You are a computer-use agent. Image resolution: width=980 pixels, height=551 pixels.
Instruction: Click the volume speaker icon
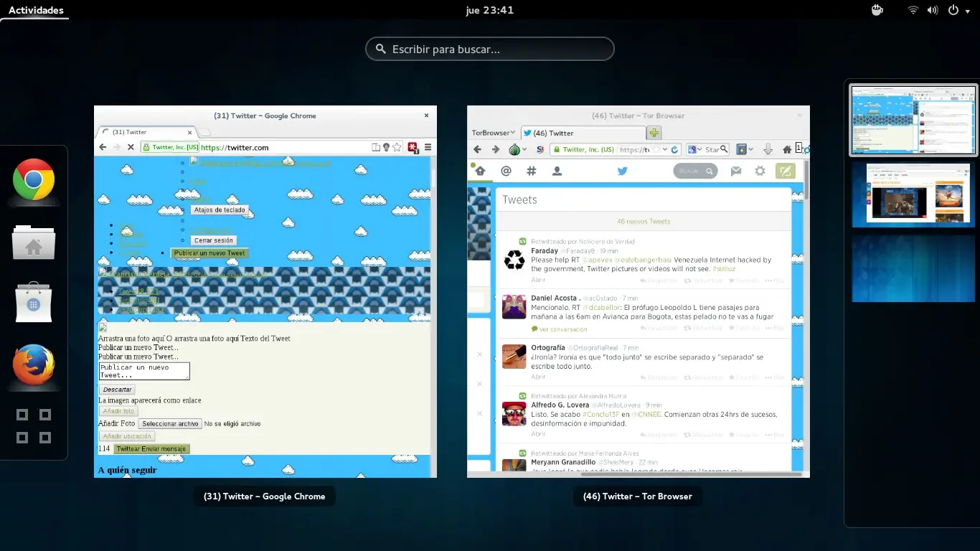[932, 10]
